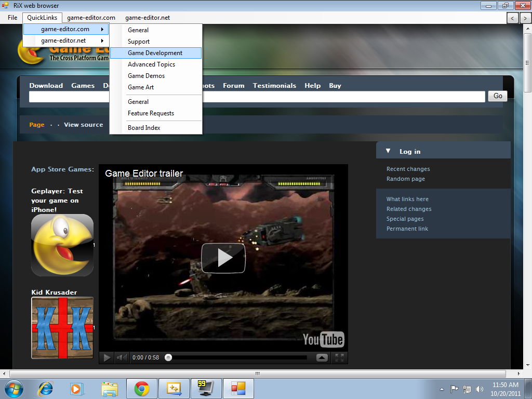532x399 pixels.
Task: Toggle fullscreen on the video player
Action: [340, 357]
